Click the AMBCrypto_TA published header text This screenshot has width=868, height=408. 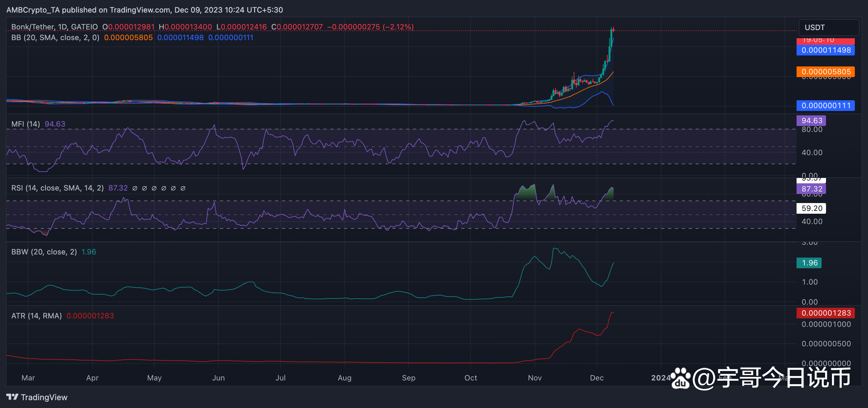coord(145,10)
